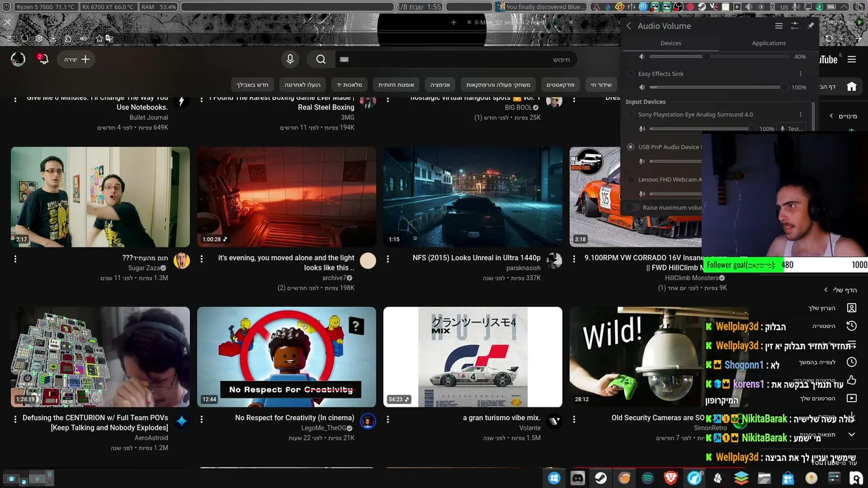This screenshot has width=868, height=488.
Task: Select Easy Effects Sink as output device
Action: (631, 74)
